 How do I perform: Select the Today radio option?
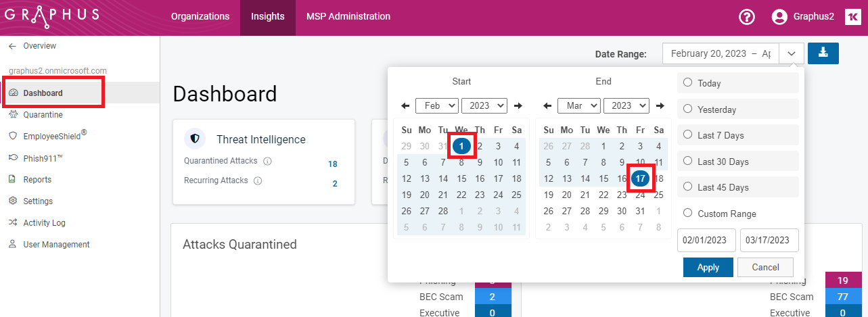point(688,83)
